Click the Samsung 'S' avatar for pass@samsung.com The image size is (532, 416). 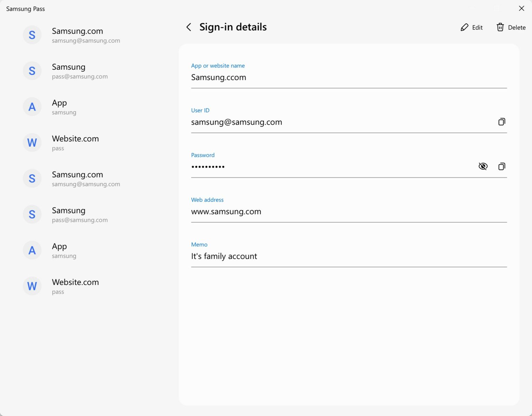32,71
